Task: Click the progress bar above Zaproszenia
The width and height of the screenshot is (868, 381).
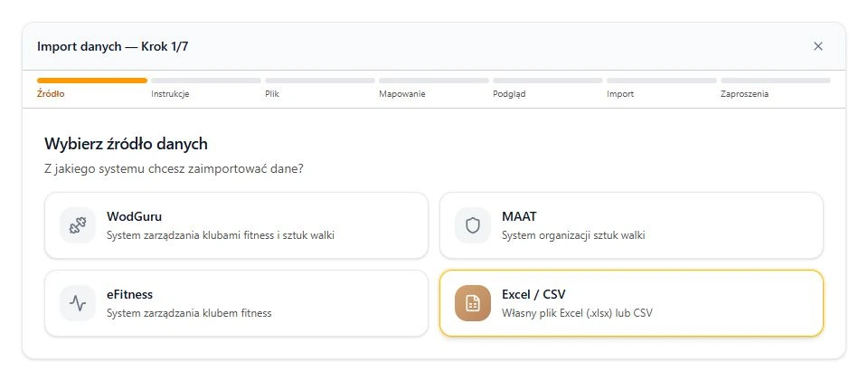Action: (776, 81)
